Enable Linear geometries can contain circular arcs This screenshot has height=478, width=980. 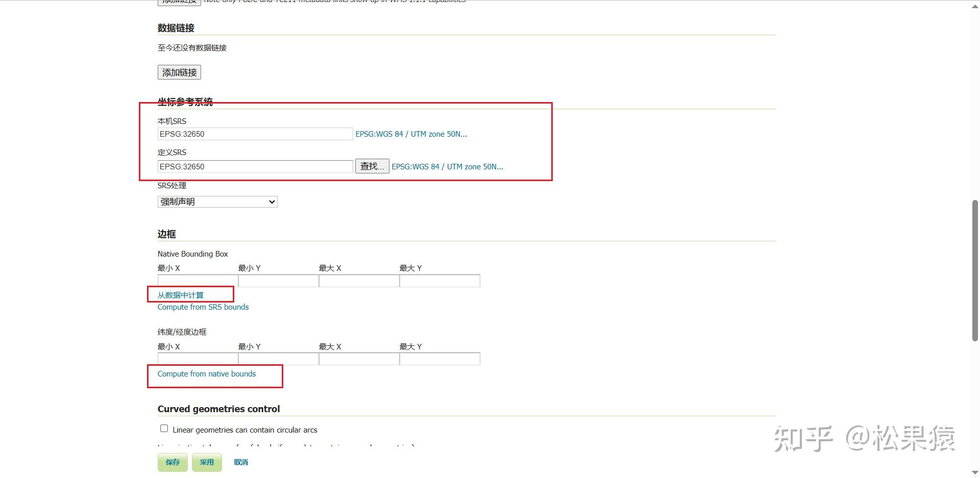[x=163, y=428]
